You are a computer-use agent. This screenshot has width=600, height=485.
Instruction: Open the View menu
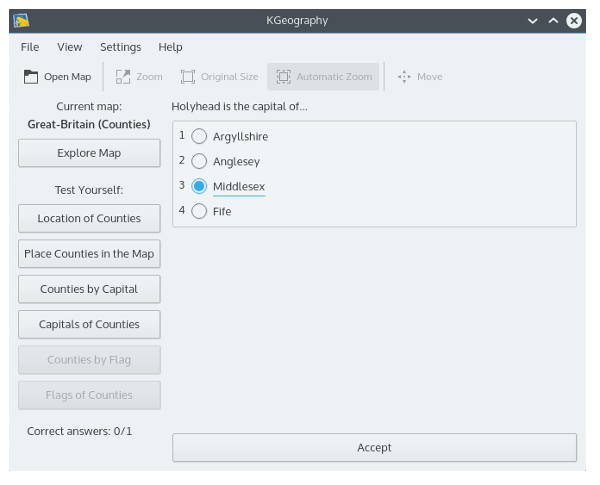tap(70, 47)
